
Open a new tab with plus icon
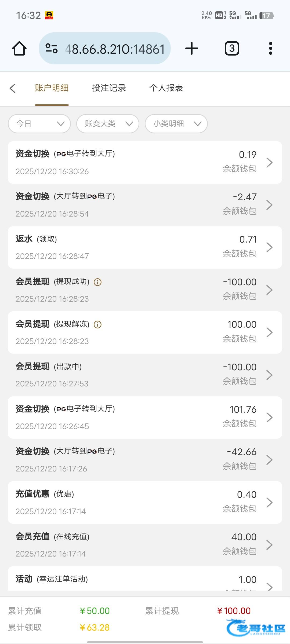click(x=192, y=49)
